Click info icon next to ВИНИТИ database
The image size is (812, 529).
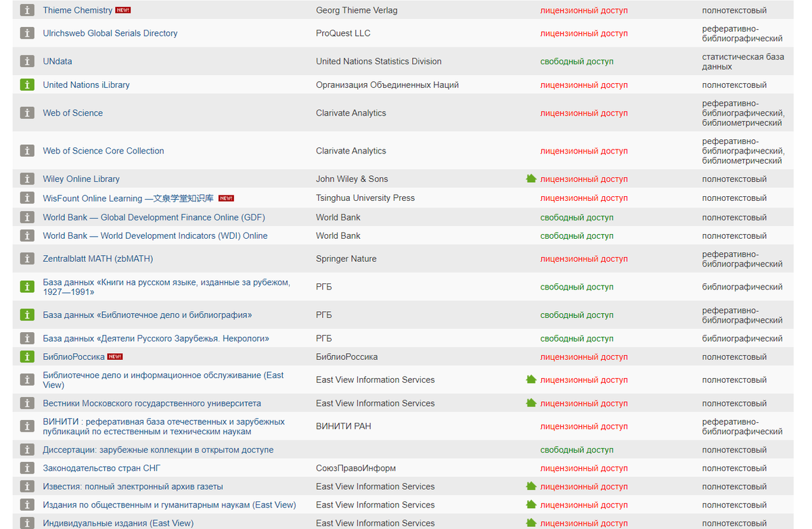pyautogui.click(x=27, y=426)
